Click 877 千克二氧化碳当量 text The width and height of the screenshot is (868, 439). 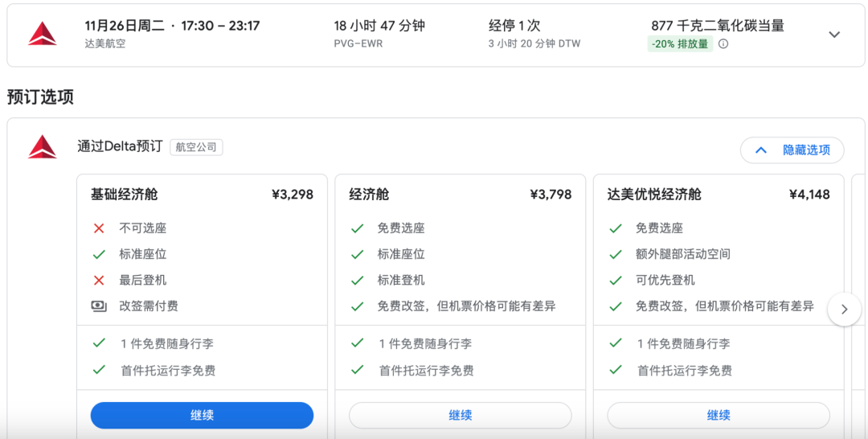click(718, 26)
